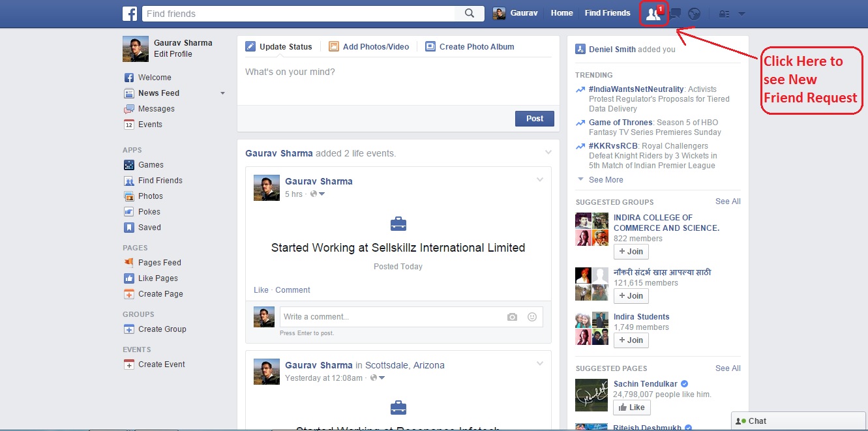Open audience selector on Yesterday post
868x431 pixels.
coord(378,378)
